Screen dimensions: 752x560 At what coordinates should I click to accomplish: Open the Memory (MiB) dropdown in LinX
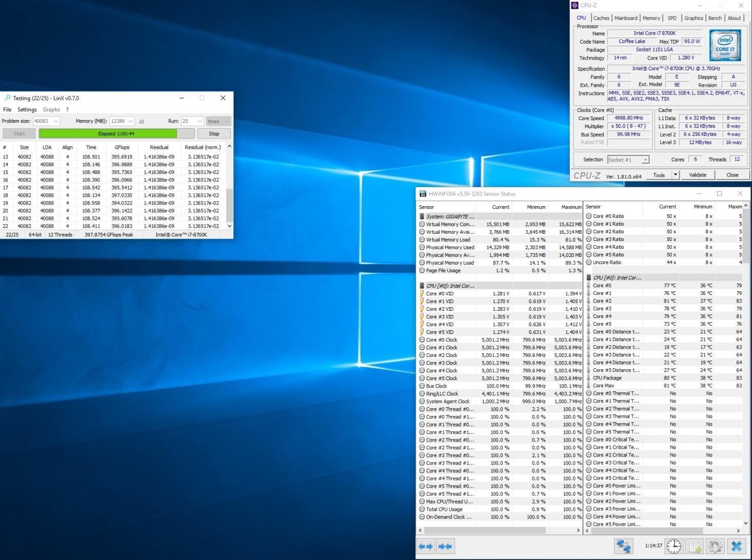pyautogui.click(x=130, y=122)
